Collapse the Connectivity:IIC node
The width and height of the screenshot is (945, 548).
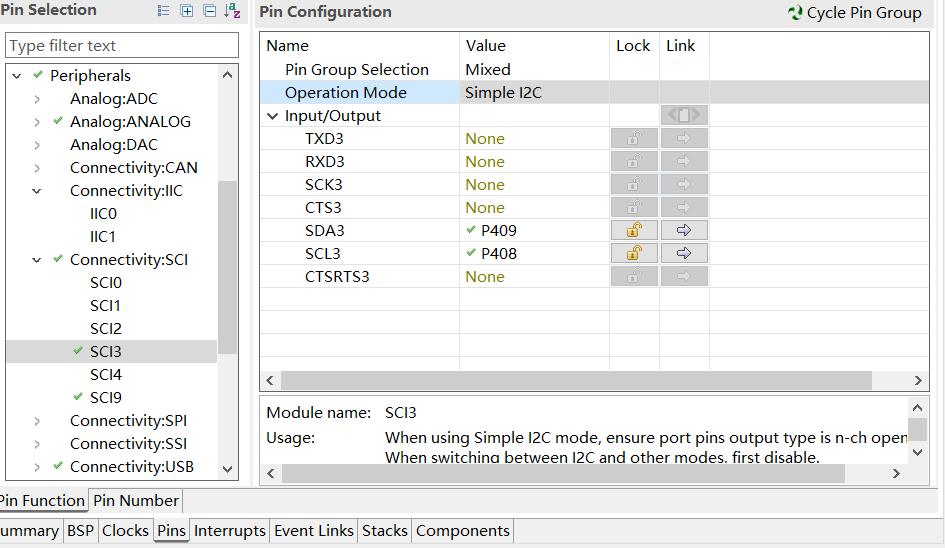[x=37, y=191]
